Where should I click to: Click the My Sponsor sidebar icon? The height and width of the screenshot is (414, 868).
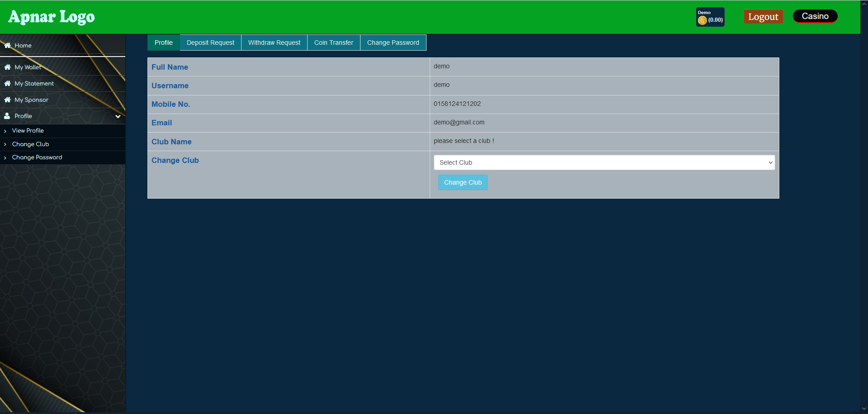[x=7, y=100]
